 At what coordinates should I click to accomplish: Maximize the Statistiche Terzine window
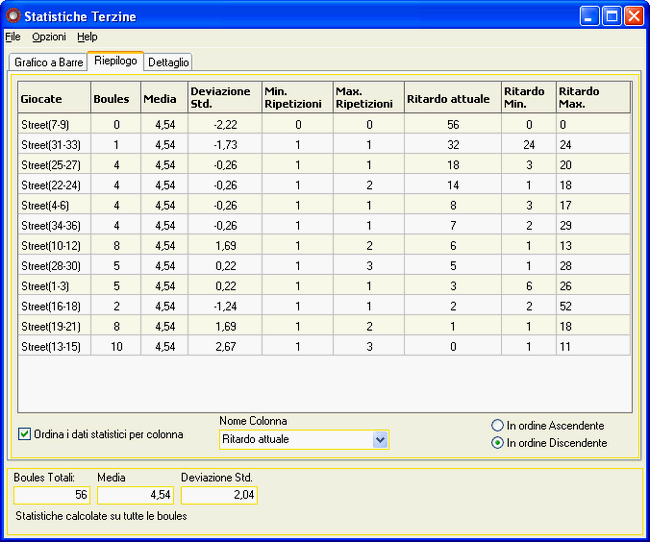point(612,16)
